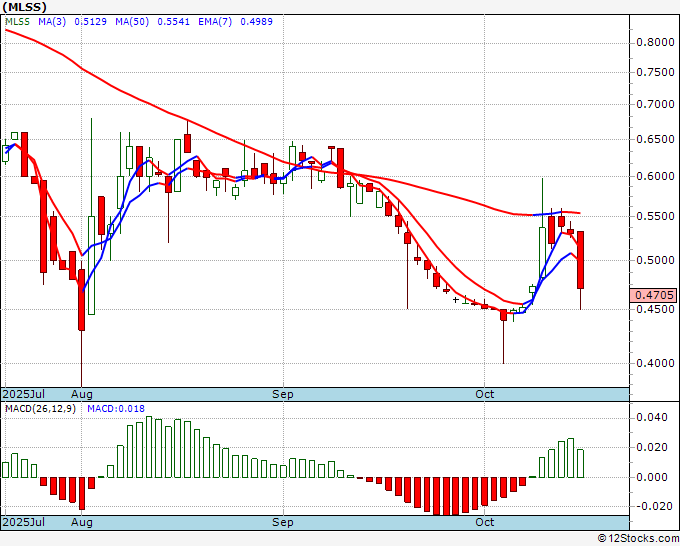Viewport: 680px width, 546px height.
Task: Click the MACD(26,12,9) indicator label
Action: (x=40, y=409)
